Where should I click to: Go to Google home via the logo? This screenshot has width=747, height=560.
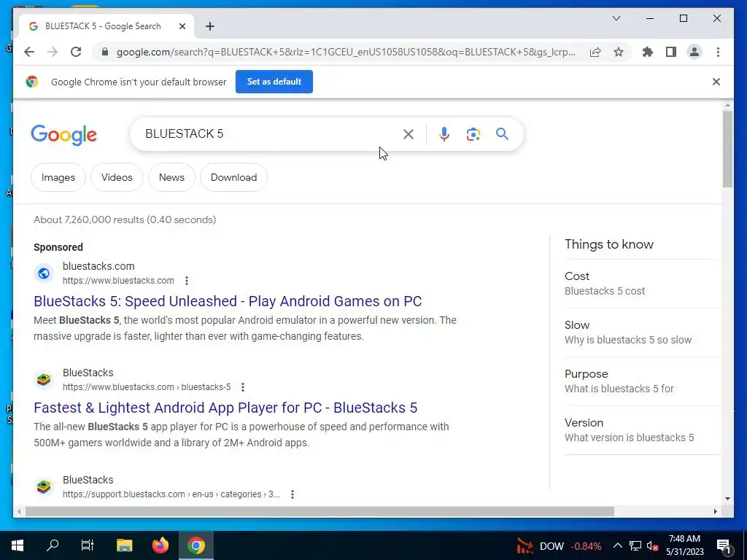click(x=64, y=135)
